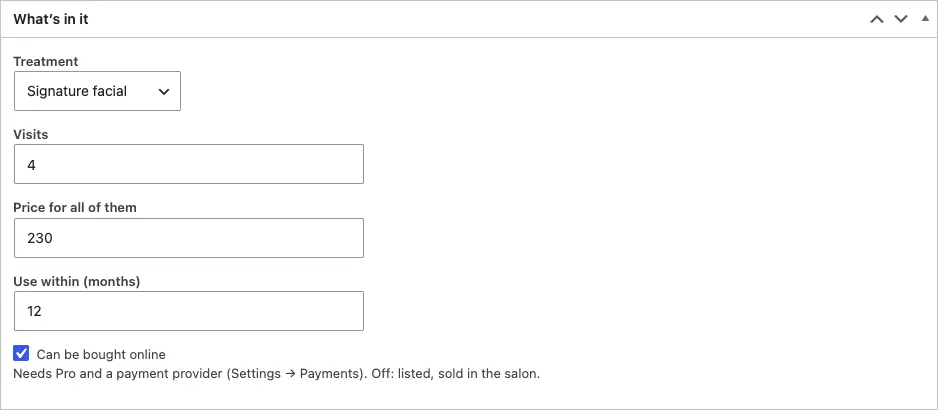Click the Price for all of them label
Screen dimensions: 938x410
tap(75, 208)
